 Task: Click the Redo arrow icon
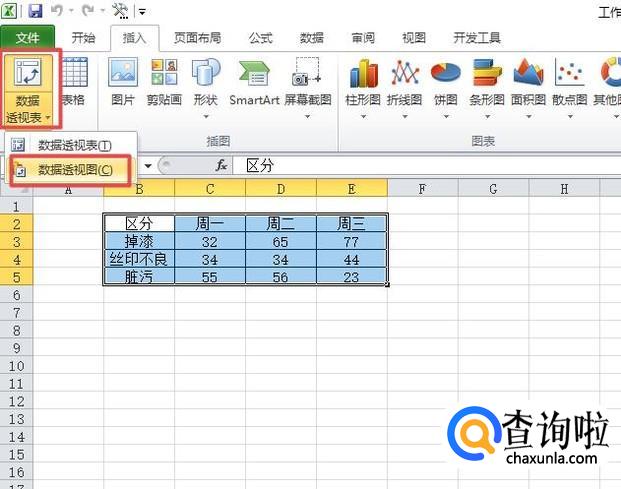(88, 11)
